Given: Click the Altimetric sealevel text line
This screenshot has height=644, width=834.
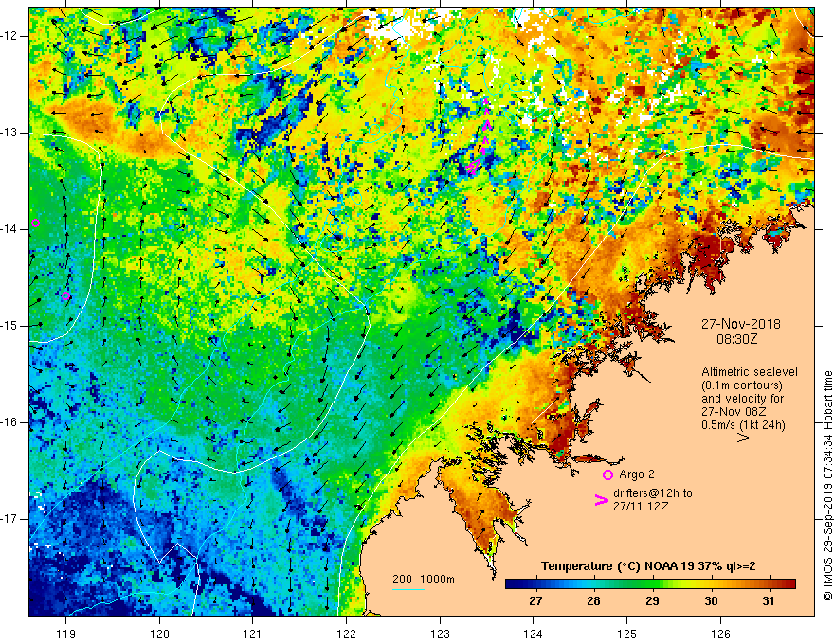Looking at the screenshot, I should [x=750, y=372].
